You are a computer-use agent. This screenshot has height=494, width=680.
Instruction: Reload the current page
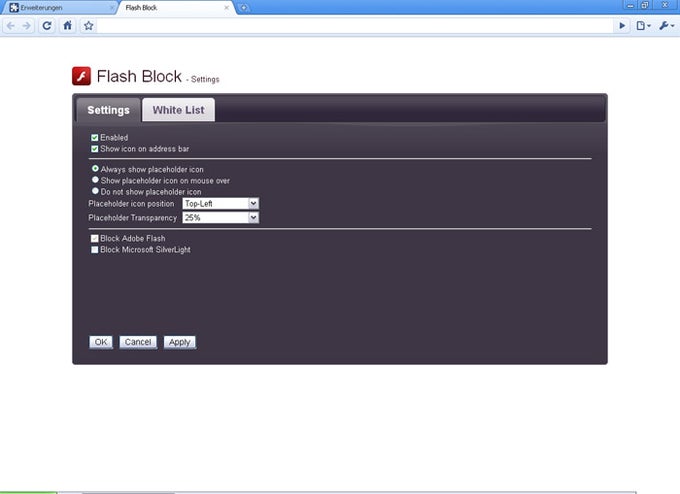(x=47, y=26)
